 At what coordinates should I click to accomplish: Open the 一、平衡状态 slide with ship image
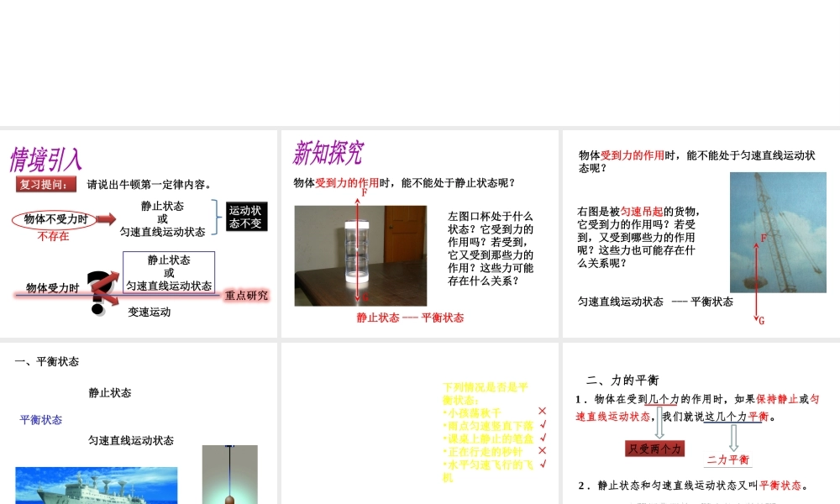pos(139,423)
